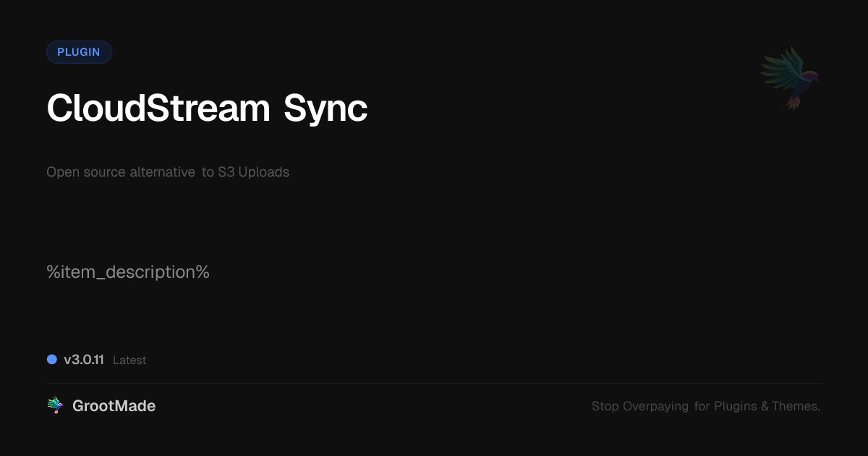868x456 pixels.
Task: Click "Stop Overpaying" in the footer tagline
Action: (x=639, y=407)
